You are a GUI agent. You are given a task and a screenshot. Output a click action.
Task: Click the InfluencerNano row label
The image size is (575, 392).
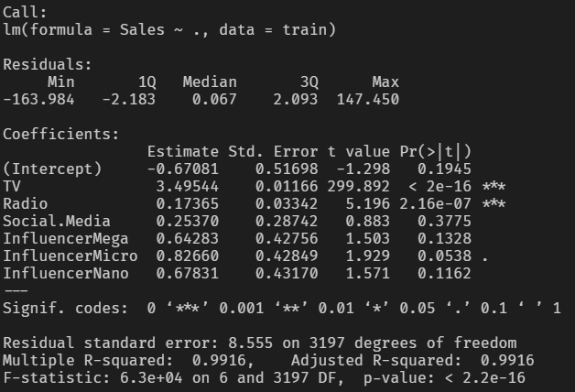66,273
